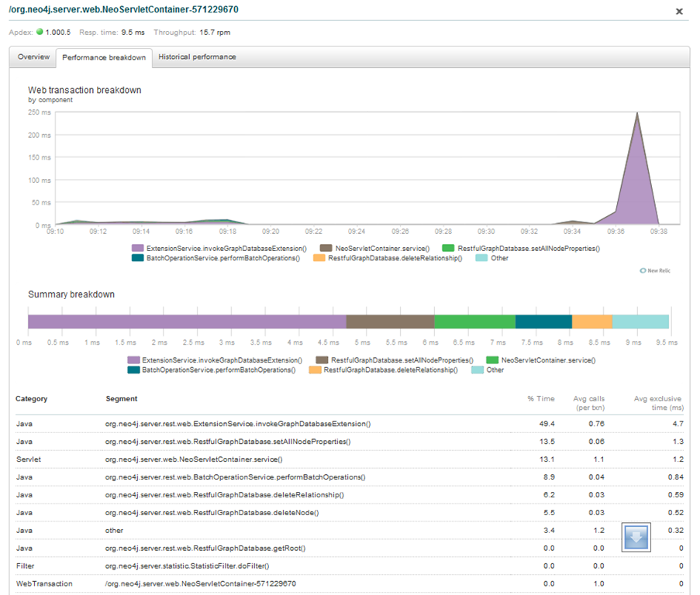Click the blue download arrow icon
Screen dimensions: 700x595
[x=636, y=538]
